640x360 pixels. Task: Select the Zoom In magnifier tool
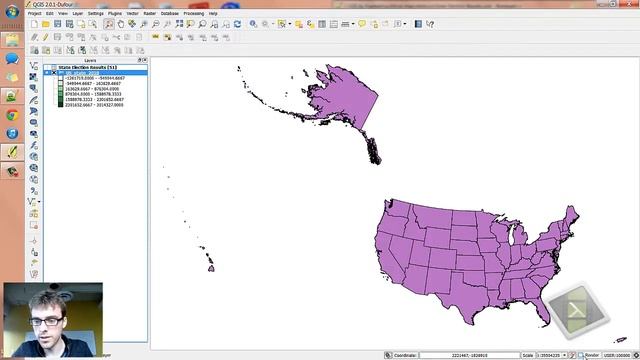144,24
